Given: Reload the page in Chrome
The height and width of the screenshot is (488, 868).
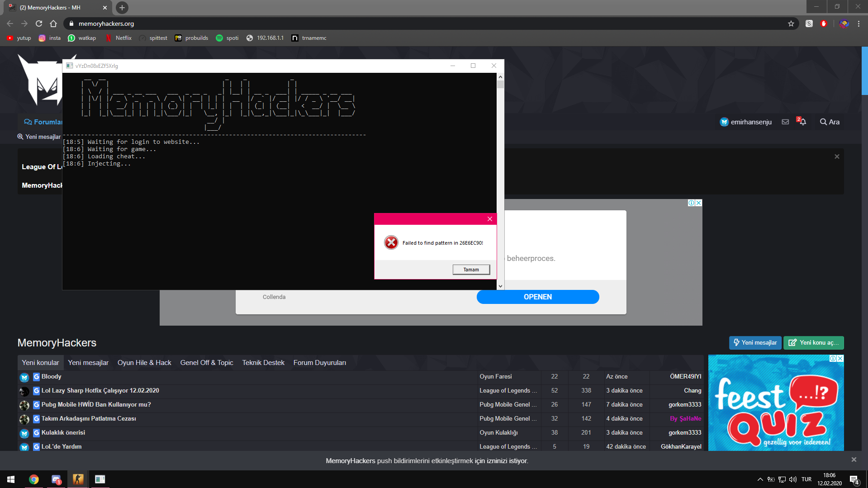Looking at the screenshot, I should tap(39, 24).
